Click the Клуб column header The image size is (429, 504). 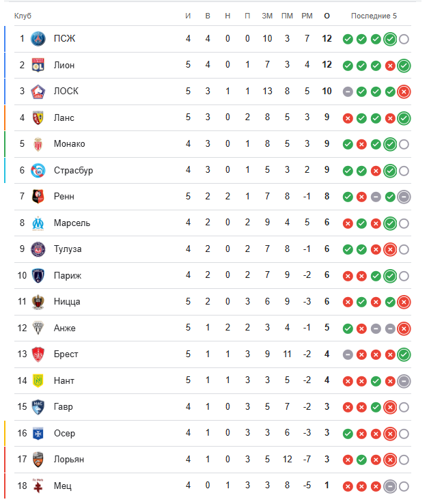click(x=23, y=16)
